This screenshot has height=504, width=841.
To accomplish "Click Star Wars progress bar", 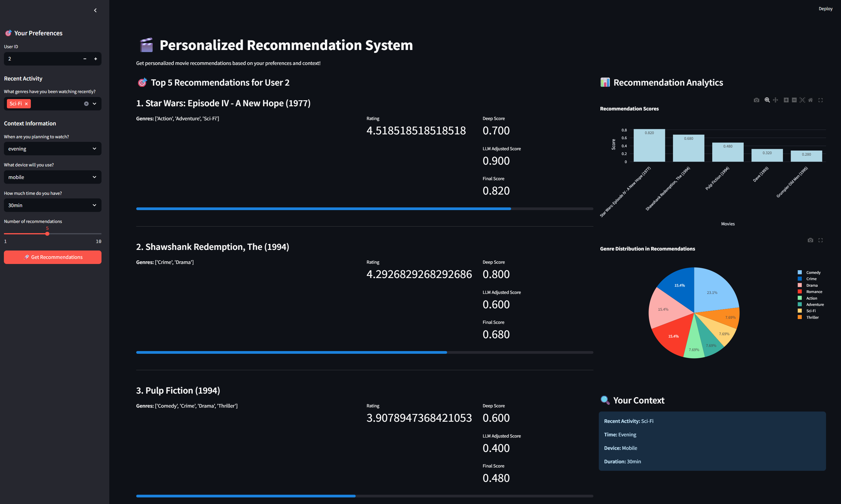I will (x=364, y=209).
